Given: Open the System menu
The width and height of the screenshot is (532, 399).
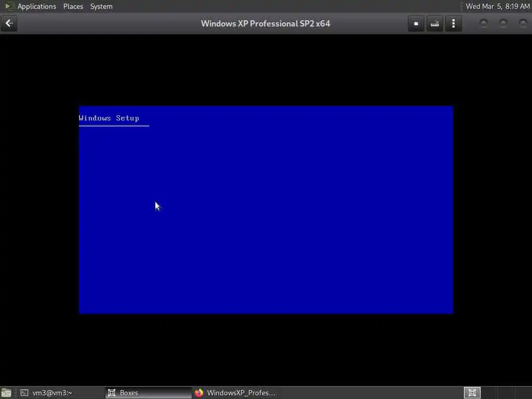Looking at the screenshot, I should (101, 6).
